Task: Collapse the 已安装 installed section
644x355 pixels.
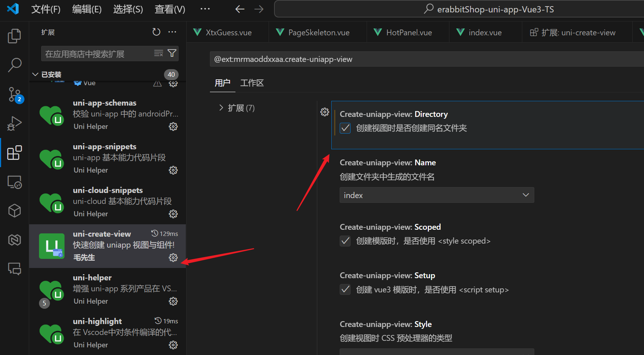Action: pos(47,74)
